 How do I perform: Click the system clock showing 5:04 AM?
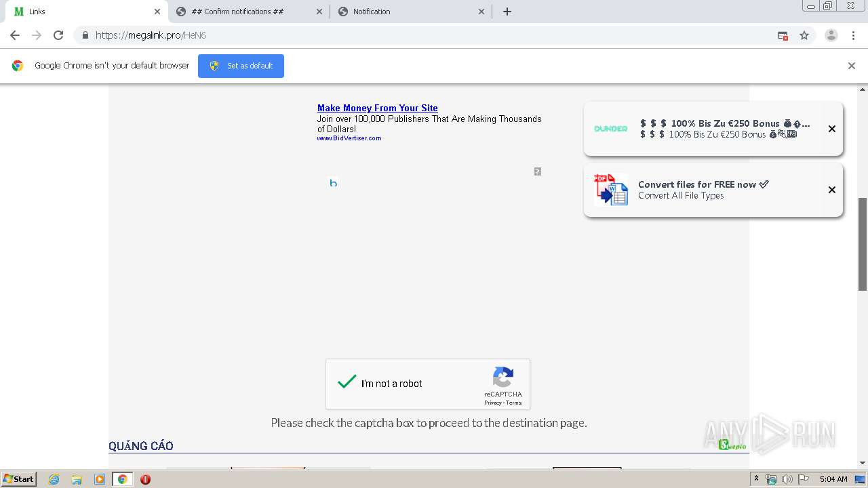coord(833,479)
